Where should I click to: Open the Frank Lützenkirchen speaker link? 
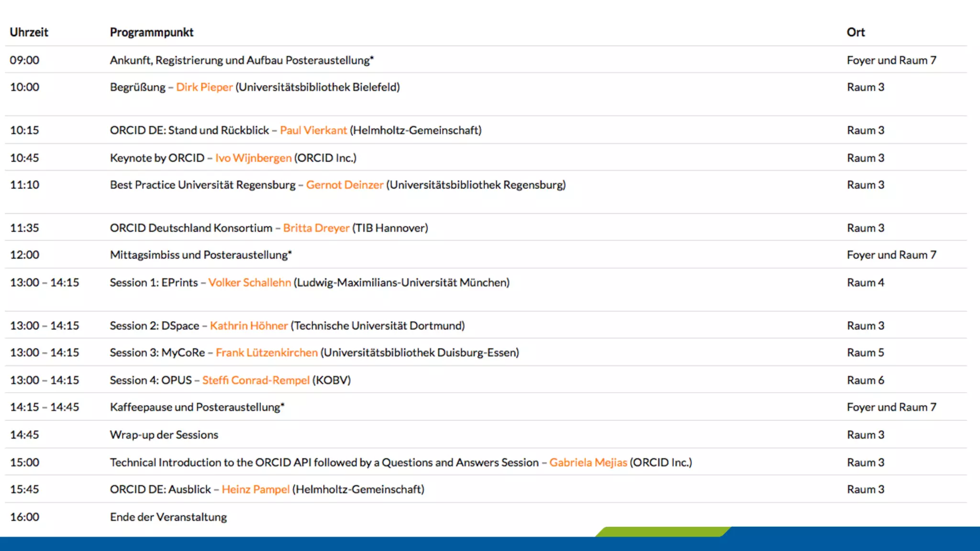tap(267, 353)
